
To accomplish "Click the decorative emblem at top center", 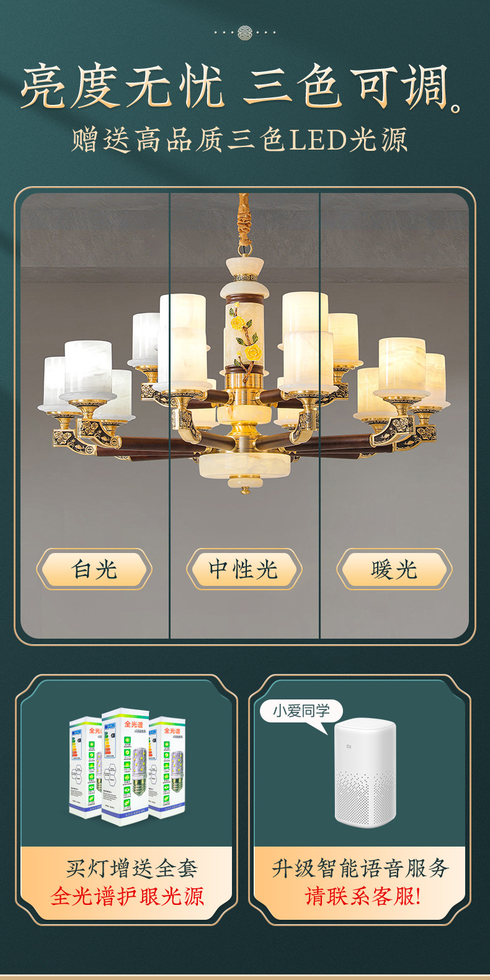I will (245, 32).
